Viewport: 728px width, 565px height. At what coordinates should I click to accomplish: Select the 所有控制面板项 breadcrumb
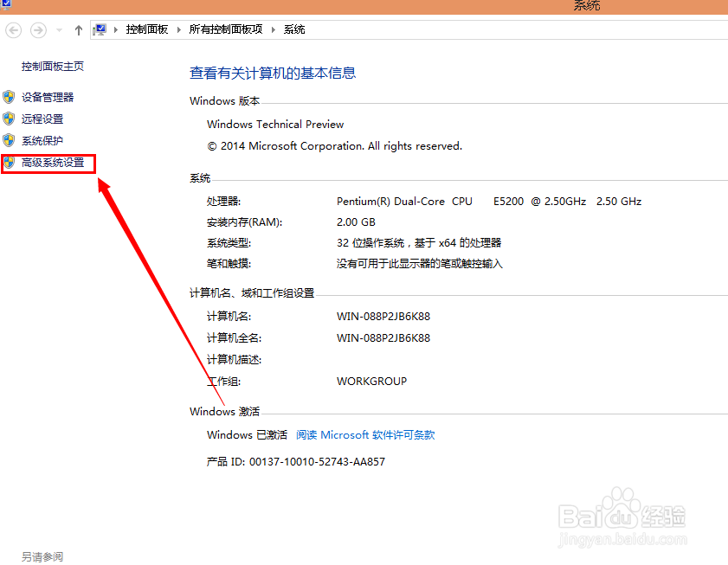(226, 29)
